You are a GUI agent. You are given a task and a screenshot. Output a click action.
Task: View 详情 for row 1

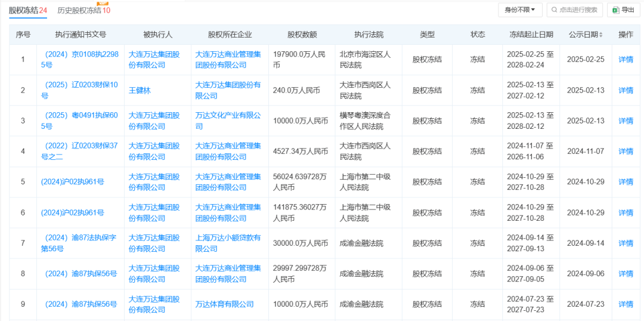pyautogui.click(x=626, y=60)
